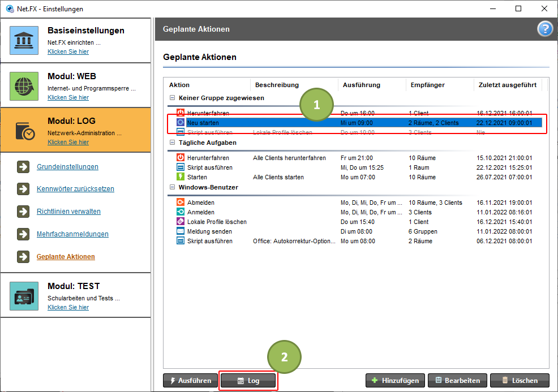The image size is (558, 392).
Task: Click the Hinzufügen button
Action: coord(395,381)
